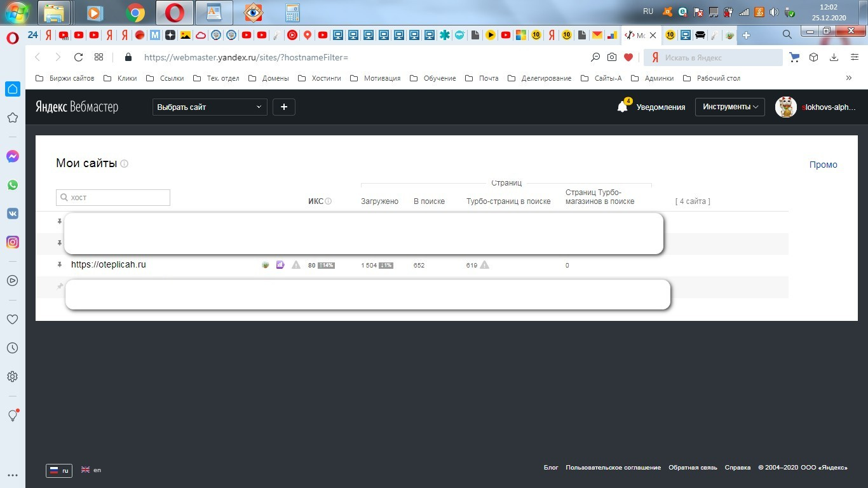Open the Opera main menu button
Image resolution: width=868 pixels, height=488 pixels.
coord(12,38)
